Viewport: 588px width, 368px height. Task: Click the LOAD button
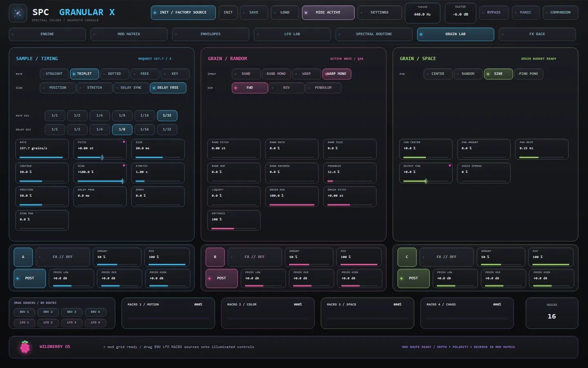click(285, 13)
